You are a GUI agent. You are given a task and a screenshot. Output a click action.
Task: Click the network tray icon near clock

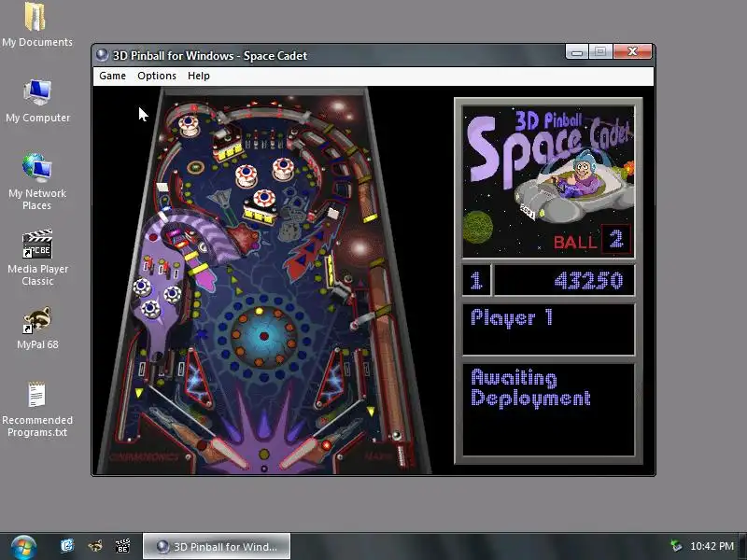pyautogui.click(x=675, y=546)
